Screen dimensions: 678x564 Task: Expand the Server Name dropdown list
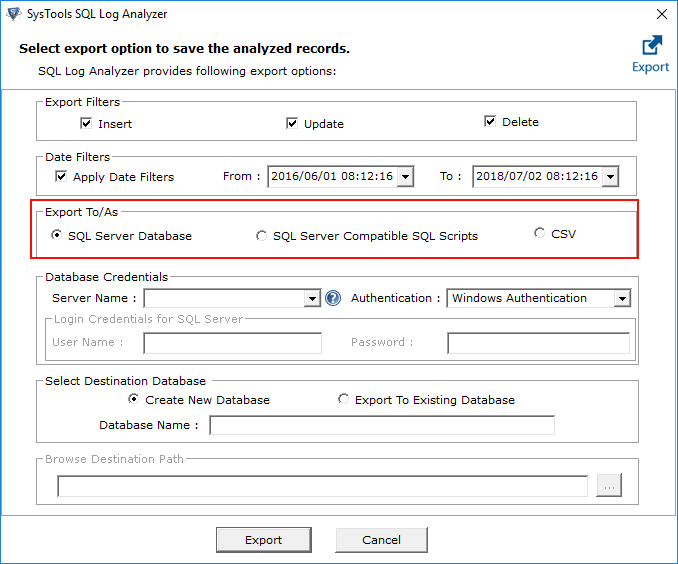click(x=312, y=298)
